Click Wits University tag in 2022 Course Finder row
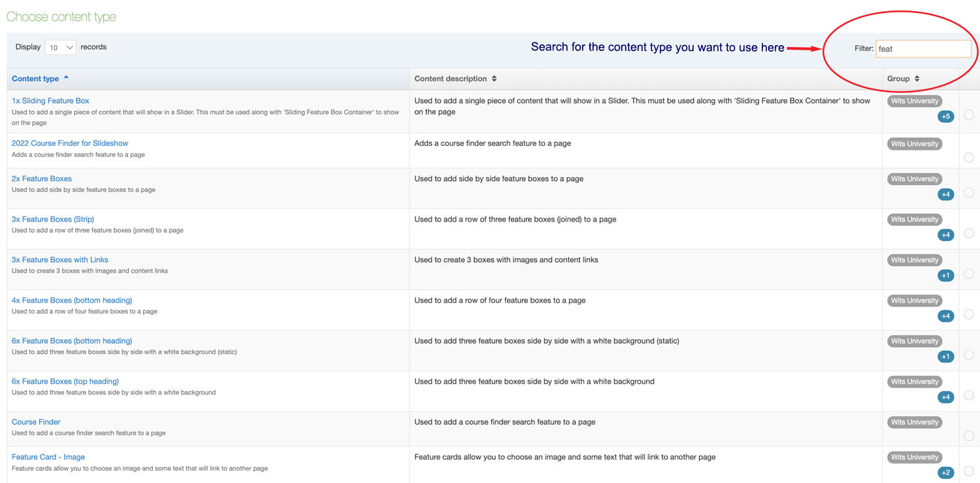 pos(915,144)
